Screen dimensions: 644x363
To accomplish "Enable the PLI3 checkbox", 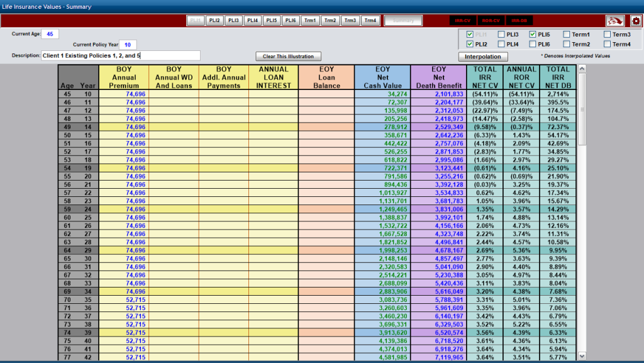I will tap(501, 35).
